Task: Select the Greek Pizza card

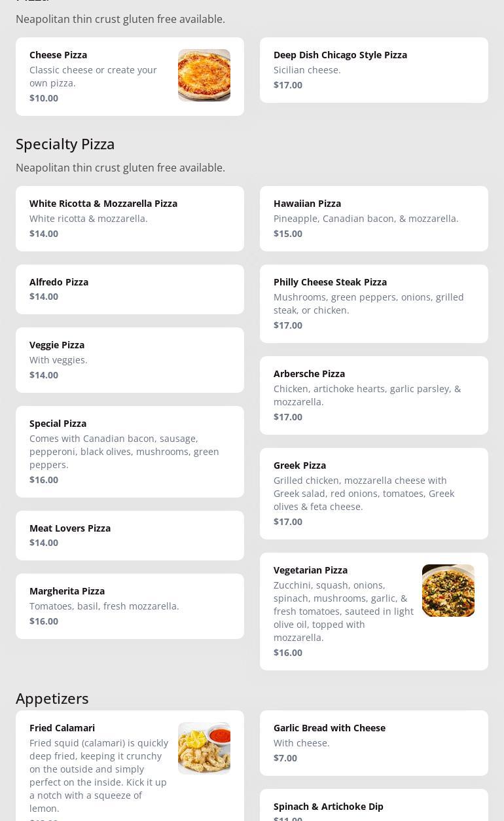Action: (x=373, y=493)
